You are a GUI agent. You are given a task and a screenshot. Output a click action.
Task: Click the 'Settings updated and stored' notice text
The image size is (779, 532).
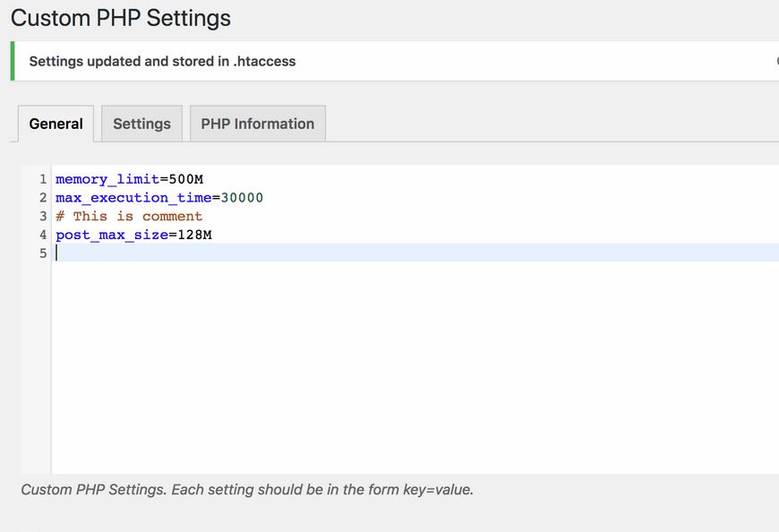[162, 61]
